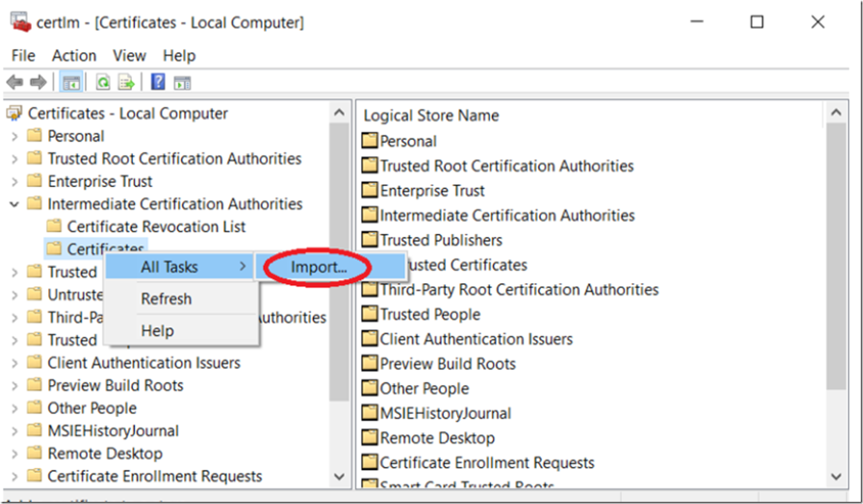
Task: Select Intermediate Certification Authorities in right pane
Action: point(507,215)
